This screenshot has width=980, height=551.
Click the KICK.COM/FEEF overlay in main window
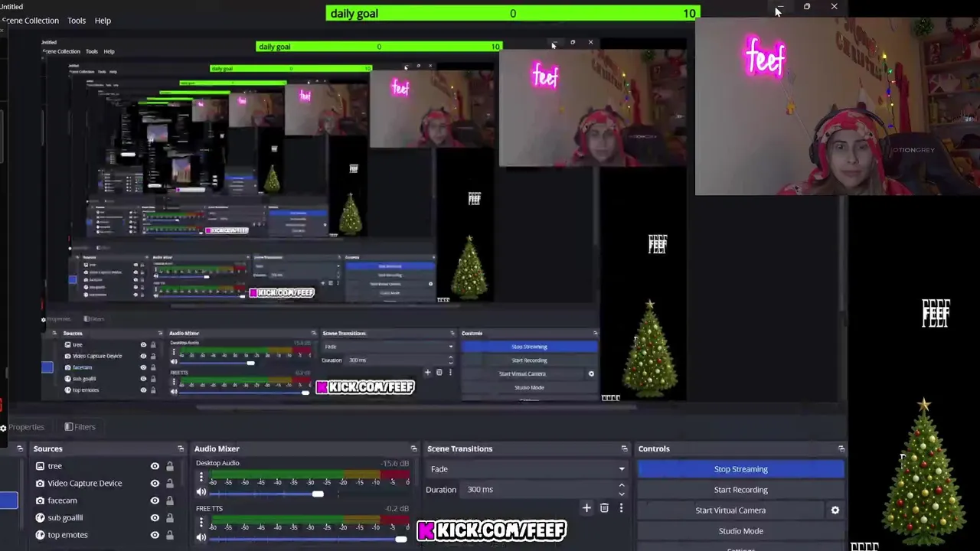(x=492, y=530)
